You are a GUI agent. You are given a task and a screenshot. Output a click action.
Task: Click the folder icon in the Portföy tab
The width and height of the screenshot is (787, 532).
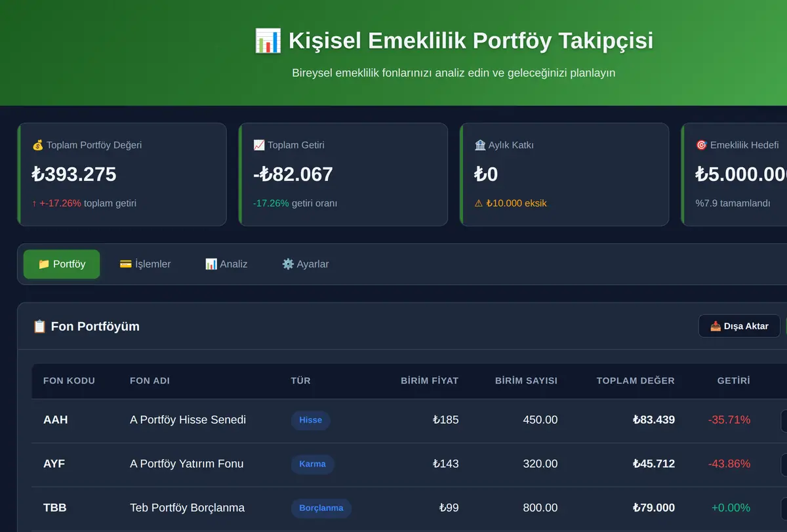44,264
